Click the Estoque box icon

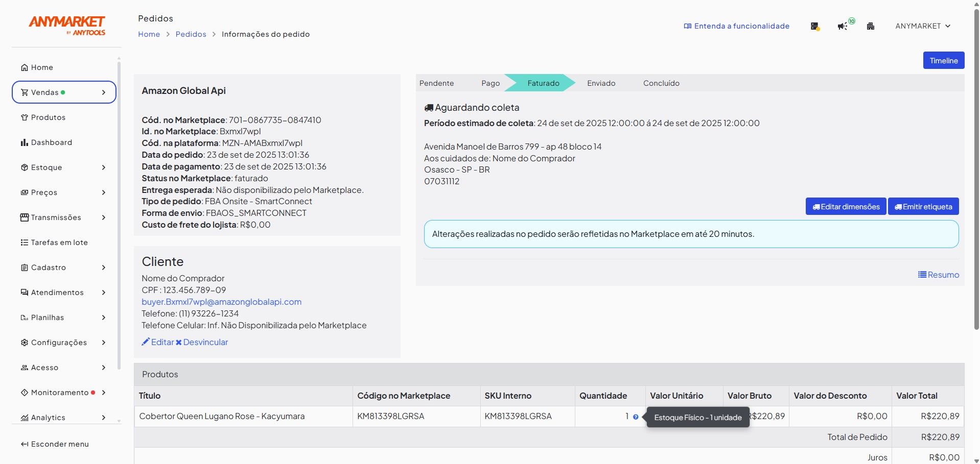click(x=25, y=167)
